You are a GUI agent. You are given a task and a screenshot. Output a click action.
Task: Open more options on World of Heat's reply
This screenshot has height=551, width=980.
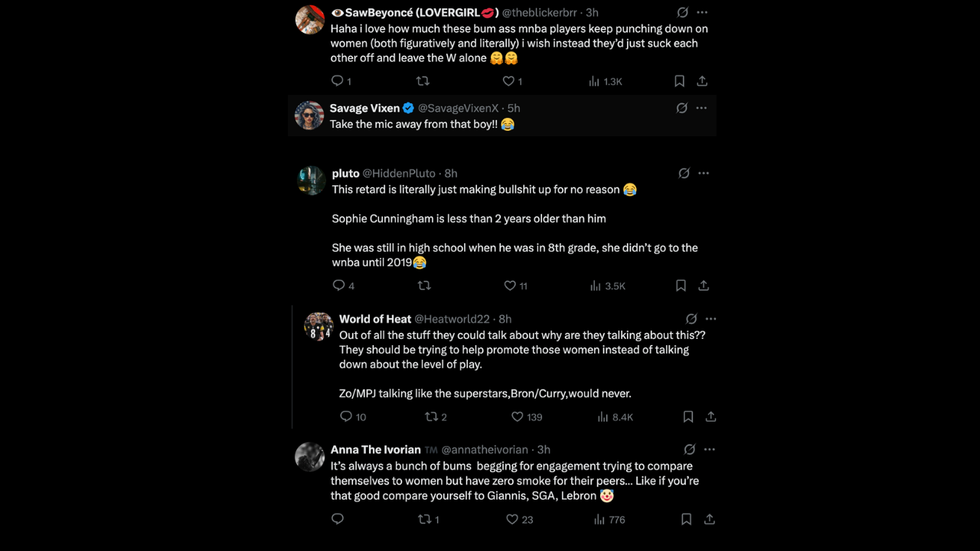tap(710, 318)
